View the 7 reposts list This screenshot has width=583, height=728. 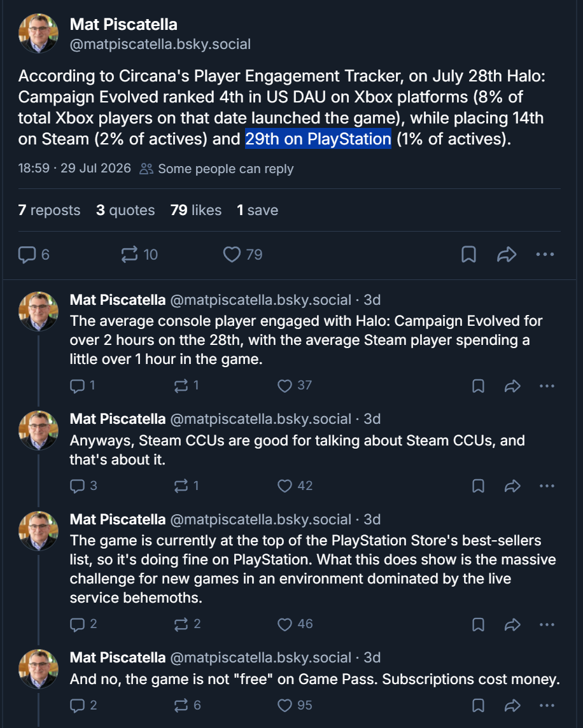tap(49, 211)
